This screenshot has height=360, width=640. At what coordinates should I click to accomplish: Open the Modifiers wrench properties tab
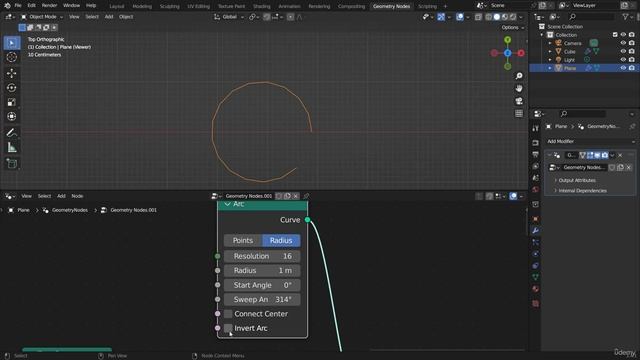pos(535,231)
